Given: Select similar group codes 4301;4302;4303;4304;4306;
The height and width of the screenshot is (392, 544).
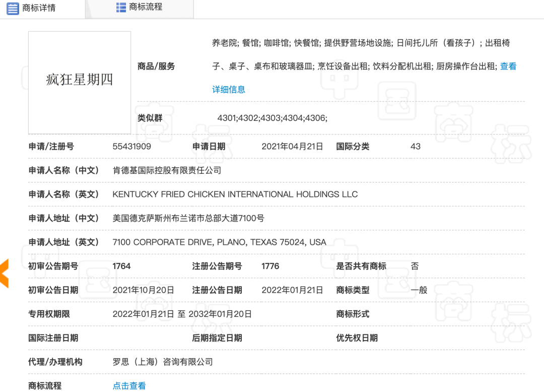Looking at the screenshot, I should point(273,118).
